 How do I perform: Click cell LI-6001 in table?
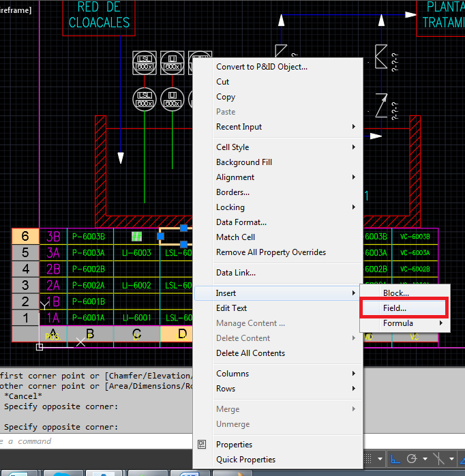[136, 318]
